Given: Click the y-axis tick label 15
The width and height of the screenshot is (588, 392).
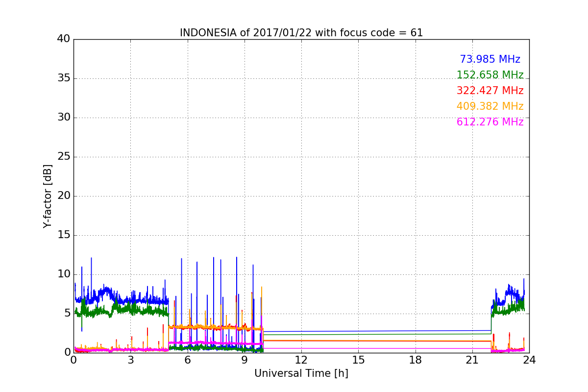Looking at the screenshot, I should pyautogui.click(x=64, y=235).
